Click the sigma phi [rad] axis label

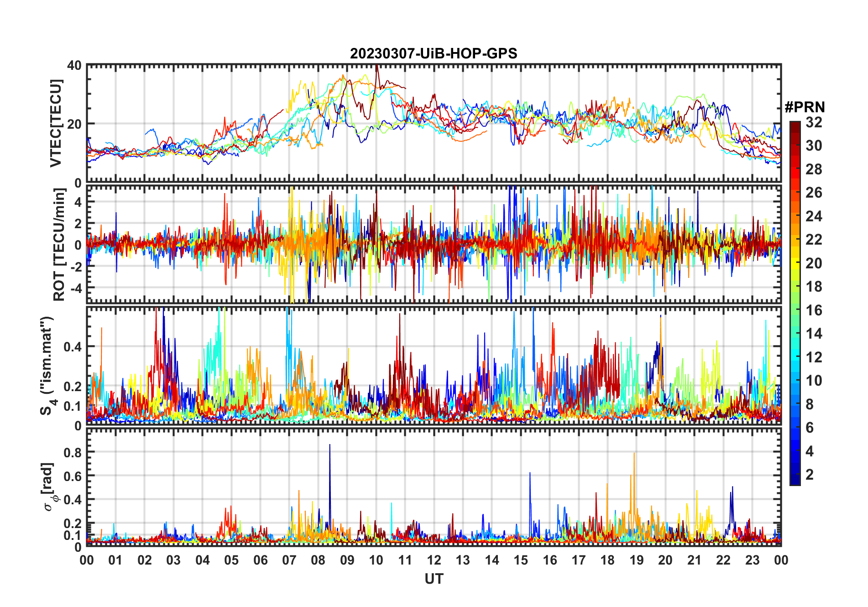click(x=49, y=487)
